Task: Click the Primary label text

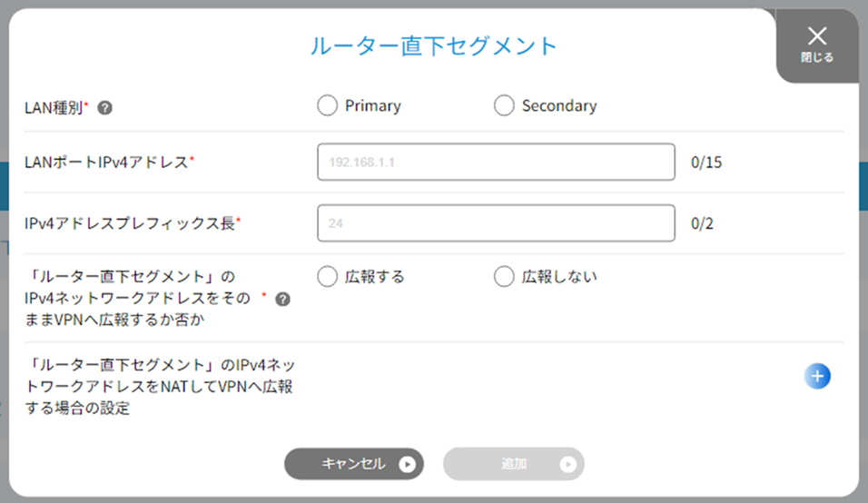Action: tap(372, 105)
